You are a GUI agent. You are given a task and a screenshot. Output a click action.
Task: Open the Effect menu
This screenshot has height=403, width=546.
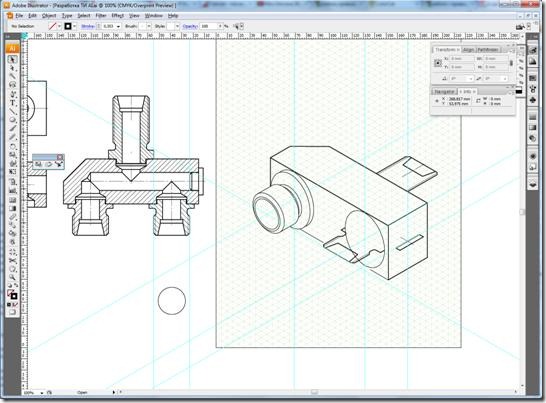117,16
